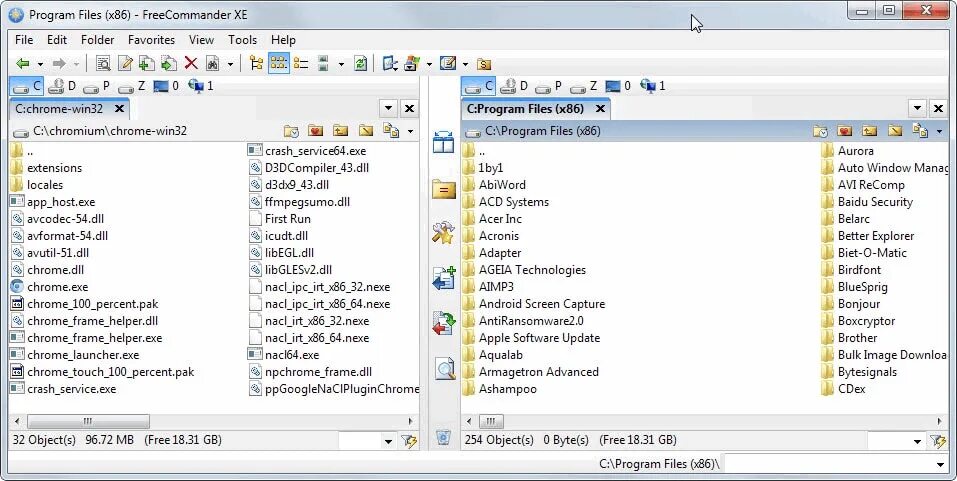The image size is (957, 481).
Task: Click the synchronize arrows splitter icon
Action: point(444,323)
